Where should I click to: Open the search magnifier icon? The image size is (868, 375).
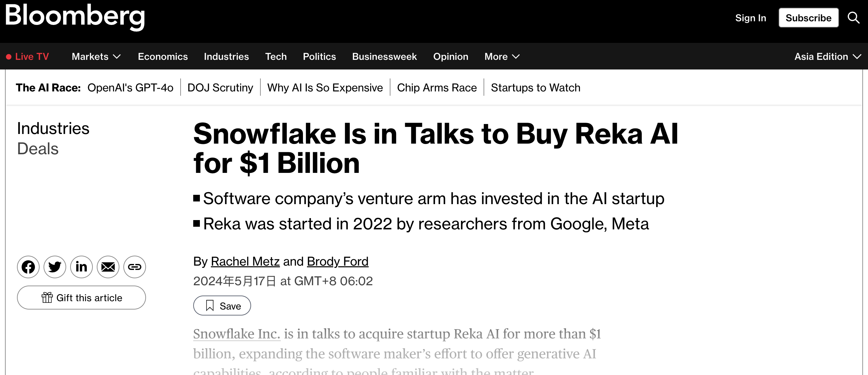click(x=853, y=18)
